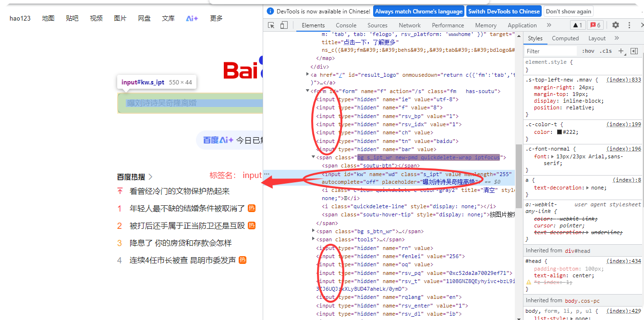Image resolution: width=644 pixels, height=320 pixels.
Task: Click the pinned-top arrow icon before 看曾经冷门的文物保护热起来
Action: [x=120, y=191]
